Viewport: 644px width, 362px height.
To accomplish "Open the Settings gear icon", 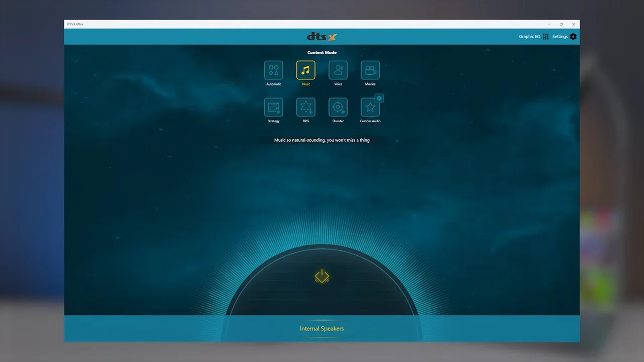I will (573, 37).
